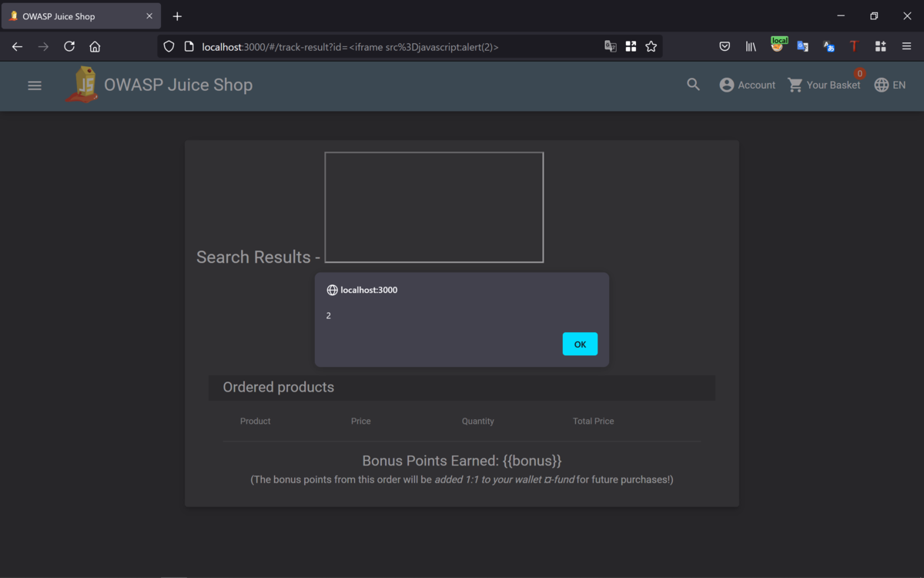Click the page info icon in address bar
The image size is (924, 578).
189,46
